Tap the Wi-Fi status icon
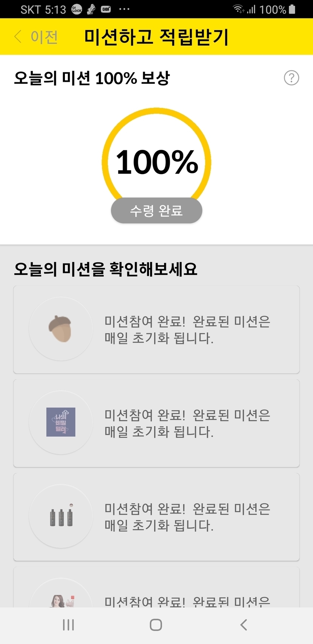This screenshot has width=313, height=644. pos(238,9)
